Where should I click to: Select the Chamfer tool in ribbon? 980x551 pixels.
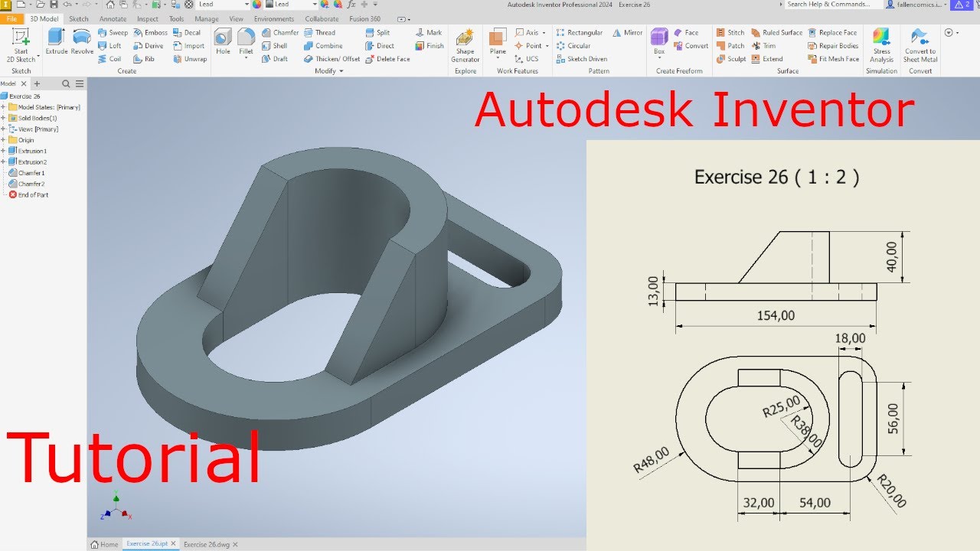pyautogui.click(x=279, y=33)
